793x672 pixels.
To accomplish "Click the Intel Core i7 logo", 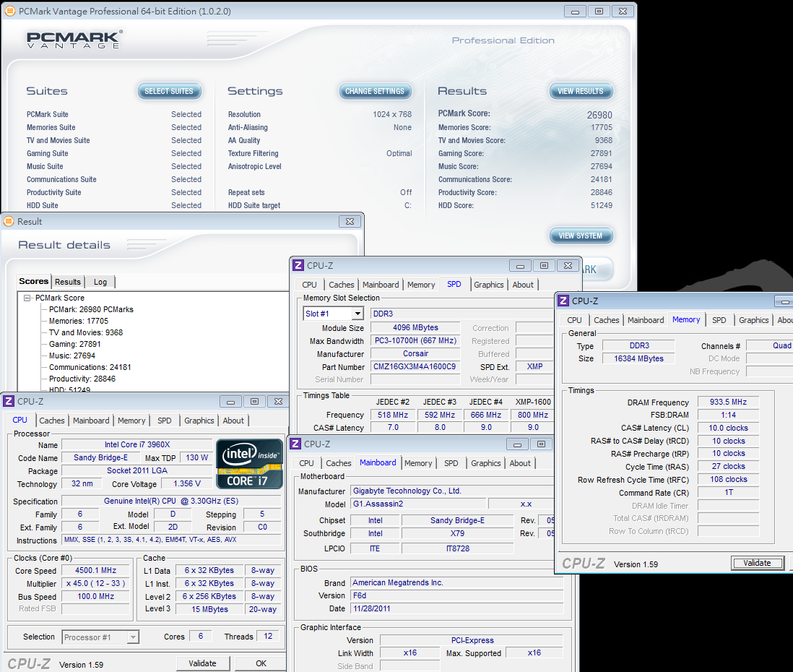I will 249,463.
